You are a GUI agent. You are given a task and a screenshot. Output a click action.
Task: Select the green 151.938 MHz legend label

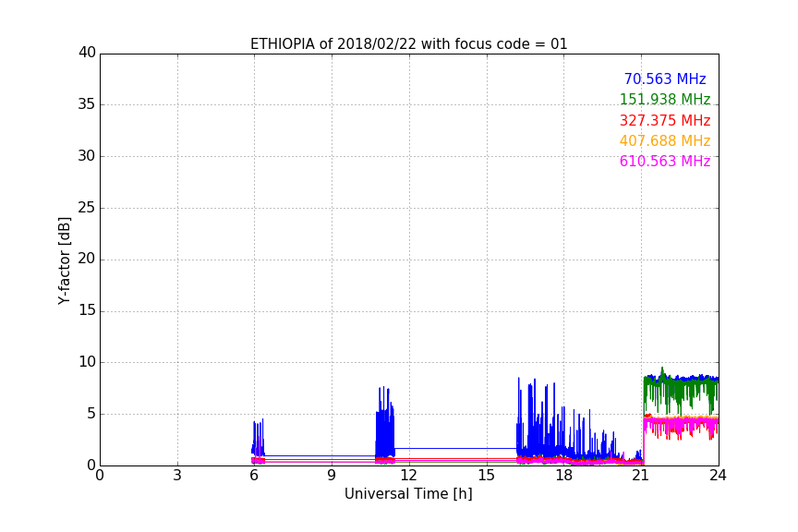665,99
